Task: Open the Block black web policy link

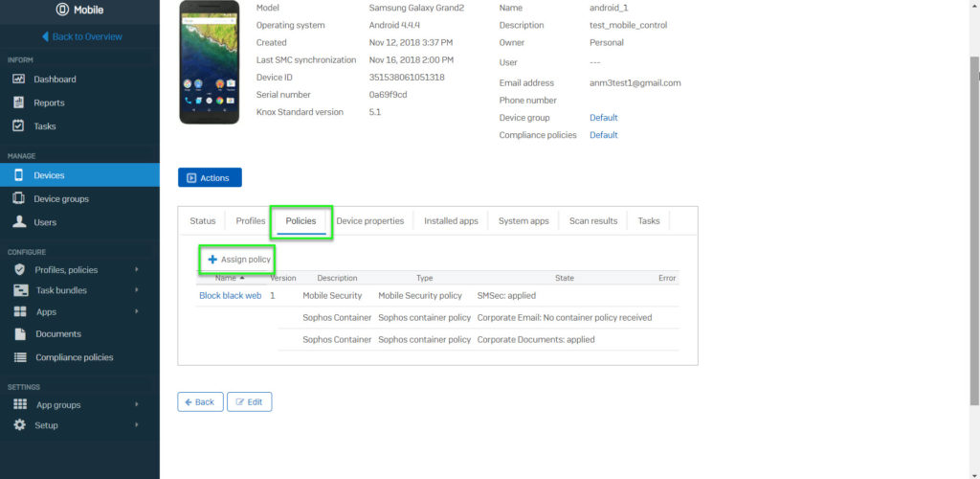Action: click(230, 296)
